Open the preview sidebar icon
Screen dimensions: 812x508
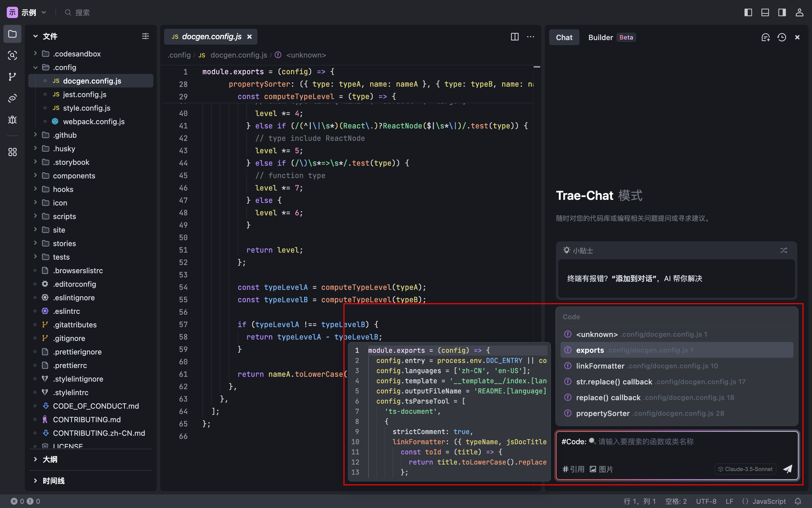coord(12,98)
